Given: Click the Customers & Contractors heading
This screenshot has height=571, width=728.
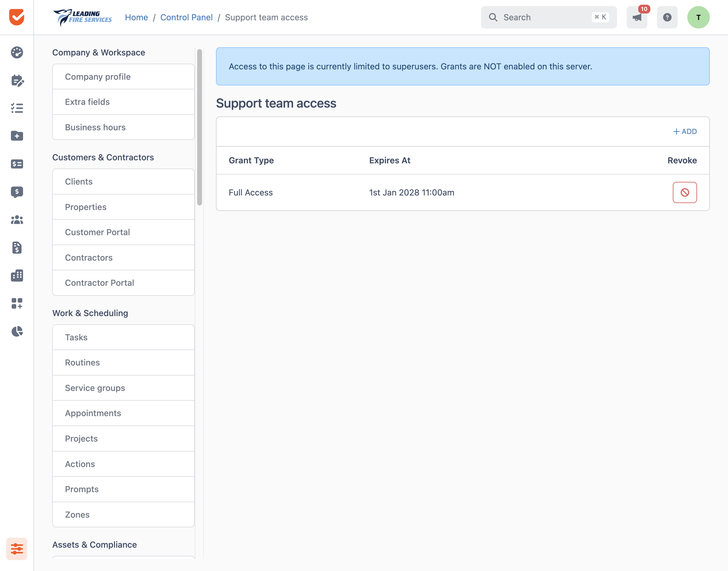Looking at the screenshot, I should click(103, 158).
